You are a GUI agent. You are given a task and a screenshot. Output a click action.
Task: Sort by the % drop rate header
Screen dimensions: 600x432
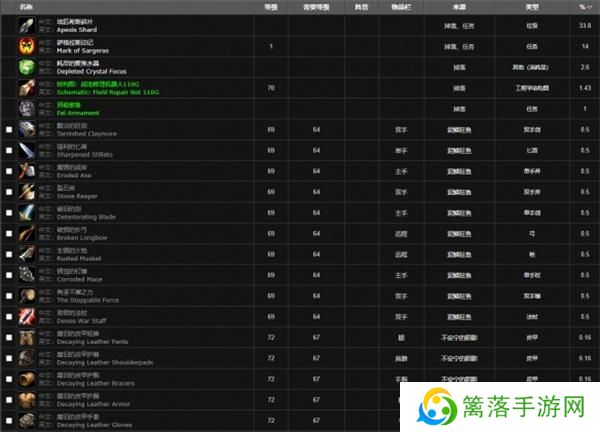pyautogui.click(x=585, y=7)
